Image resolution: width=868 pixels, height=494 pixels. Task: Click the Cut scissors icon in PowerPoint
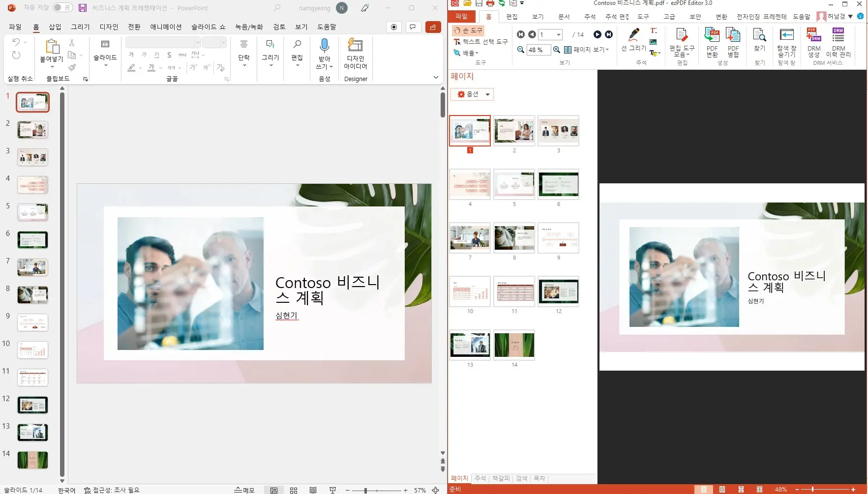[72, 43]
